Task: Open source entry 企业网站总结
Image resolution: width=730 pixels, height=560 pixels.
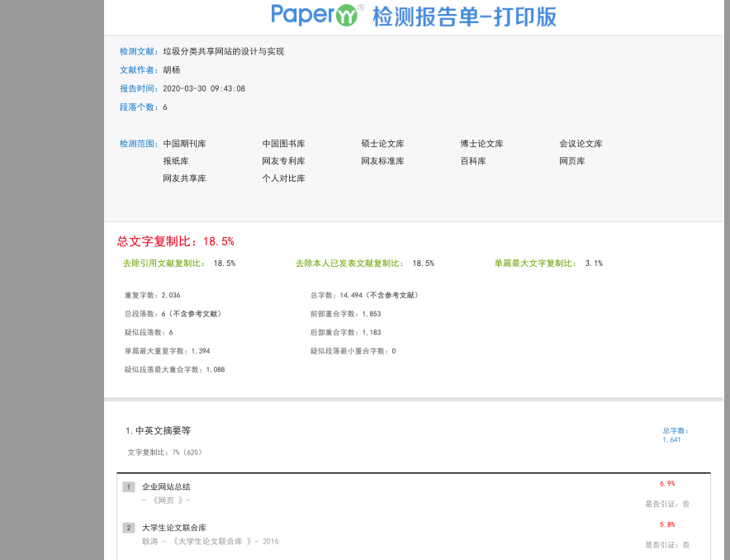Action: click(166, 487)
